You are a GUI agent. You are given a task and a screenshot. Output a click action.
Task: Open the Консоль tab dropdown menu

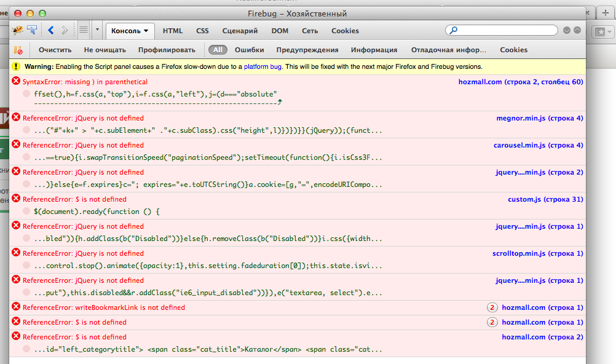[147, 31]
